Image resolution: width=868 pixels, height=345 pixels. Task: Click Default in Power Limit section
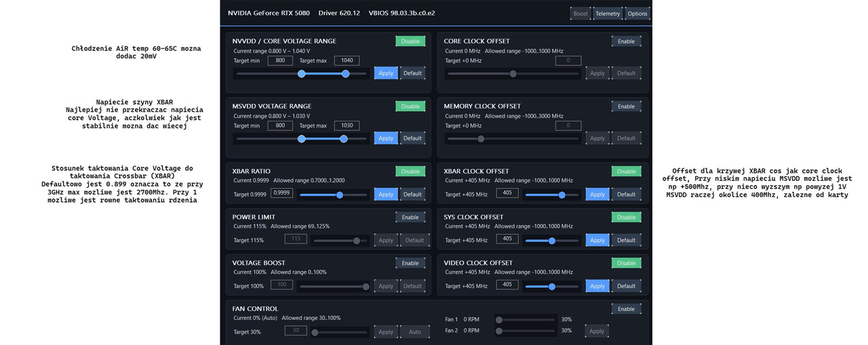414,241
